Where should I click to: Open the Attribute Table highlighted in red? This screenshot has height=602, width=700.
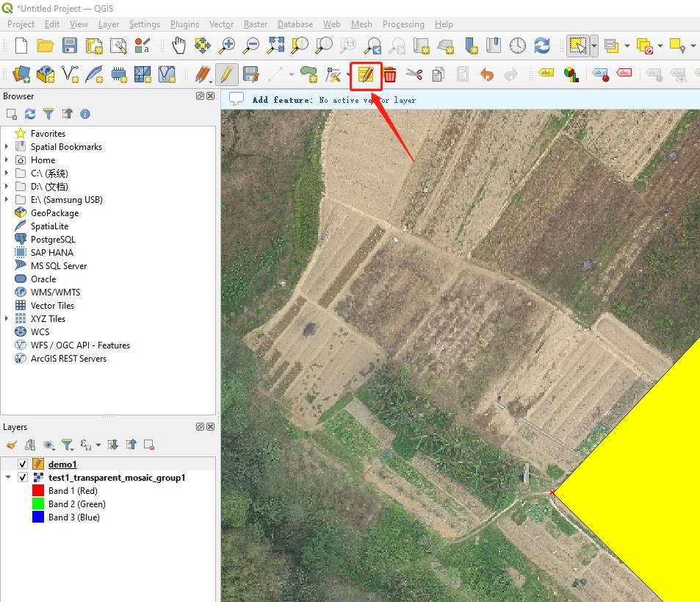[366, 74]
